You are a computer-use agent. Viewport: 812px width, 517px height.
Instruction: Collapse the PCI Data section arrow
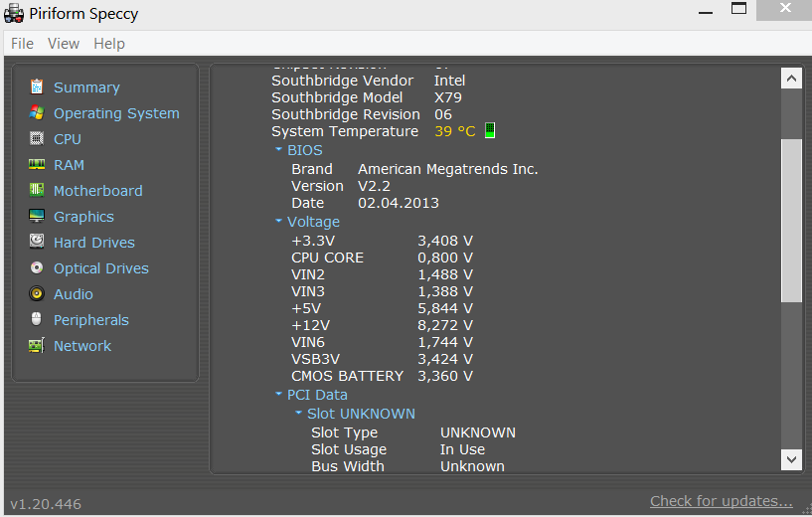278,394
